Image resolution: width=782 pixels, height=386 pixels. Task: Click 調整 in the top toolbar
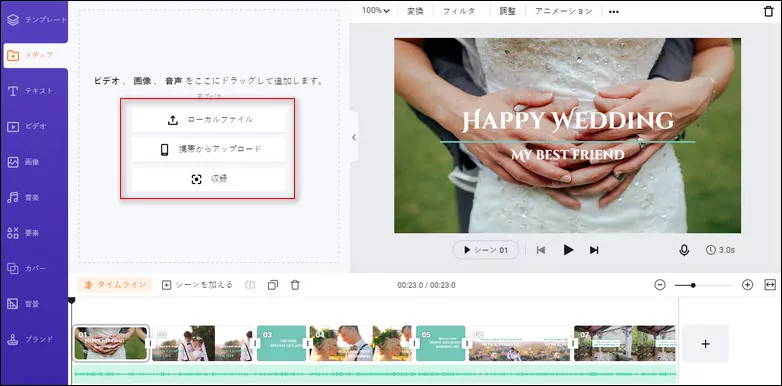coord(508,11)
